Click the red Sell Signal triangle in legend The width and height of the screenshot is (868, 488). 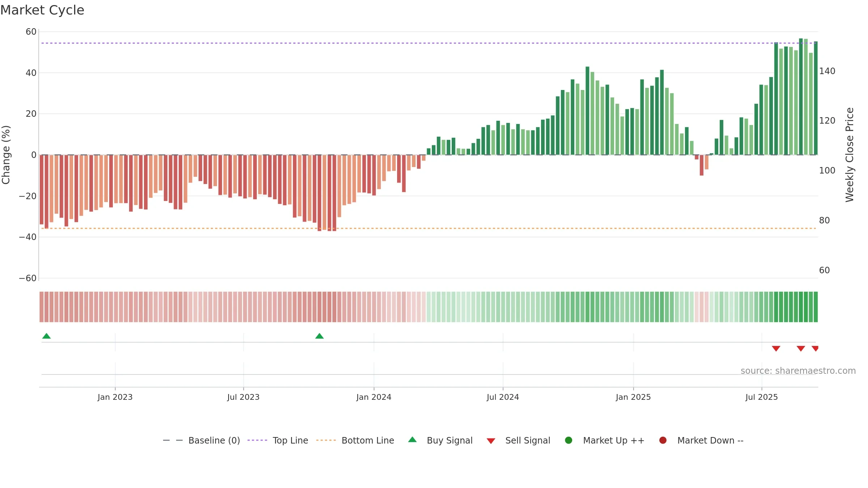pos(491,441)
